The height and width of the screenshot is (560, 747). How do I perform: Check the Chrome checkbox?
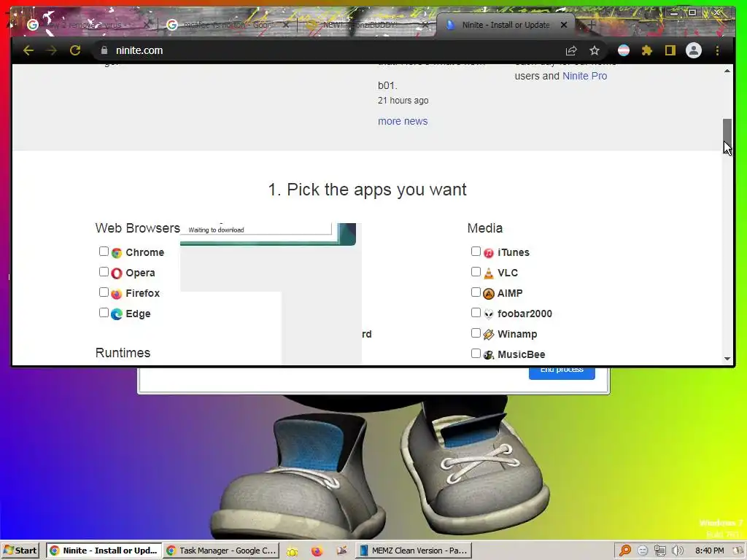pyautogui.click(x=104, y=252)
